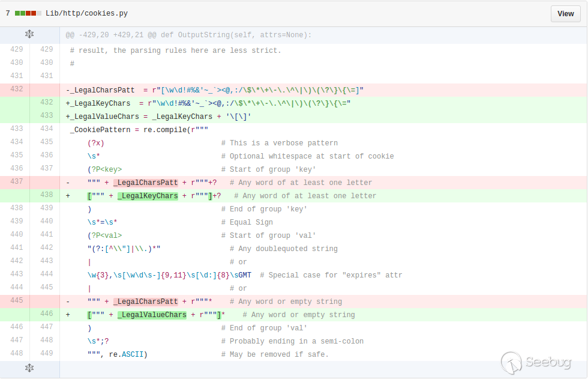Expand hidden lines above line 429
The height and width of the screenshot is (379, 588).
coord(29,34)
